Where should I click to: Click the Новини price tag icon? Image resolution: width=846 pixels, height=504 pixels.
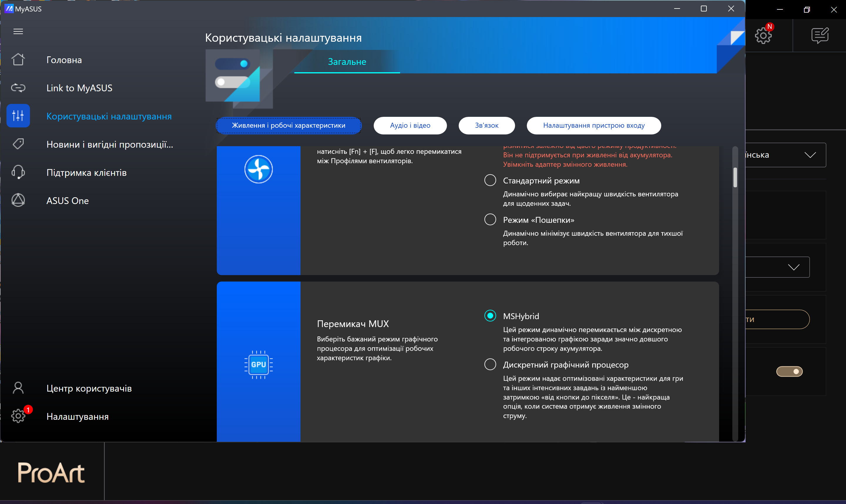18,144
